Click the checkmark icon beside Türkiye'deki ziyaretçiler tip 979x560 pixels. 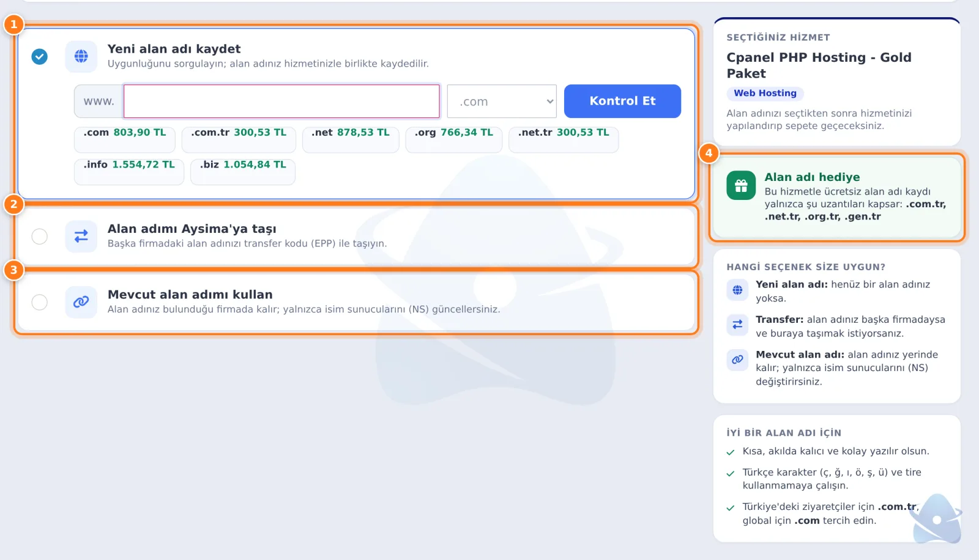730,508
